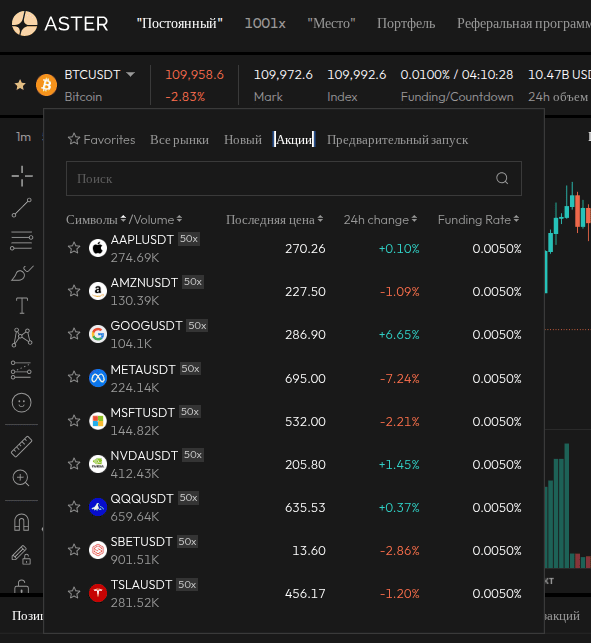
Task: Click the Amazon logo in AMZNUSDT row
Action: pos(98,291)
